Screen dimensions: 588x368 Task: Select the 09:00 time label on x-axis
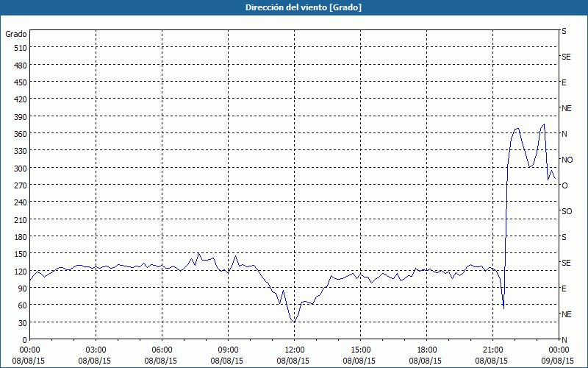click(229, 350)
